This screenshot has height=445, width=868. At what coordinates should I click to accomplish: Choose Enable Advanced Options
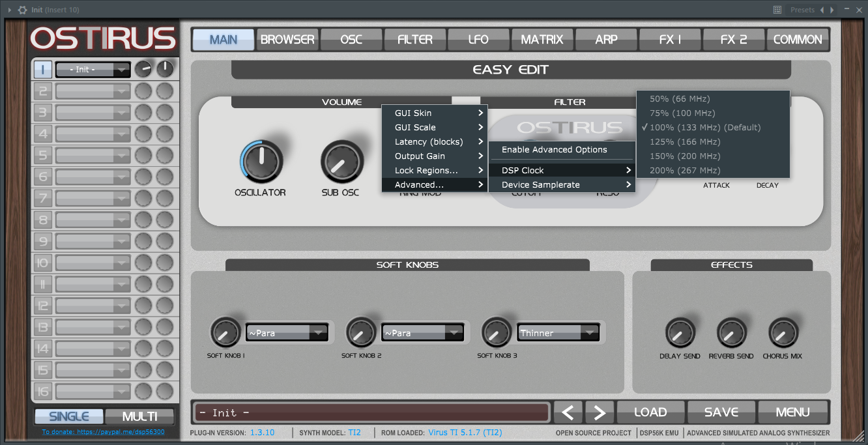pyautogui.click(x=562, y=149)
